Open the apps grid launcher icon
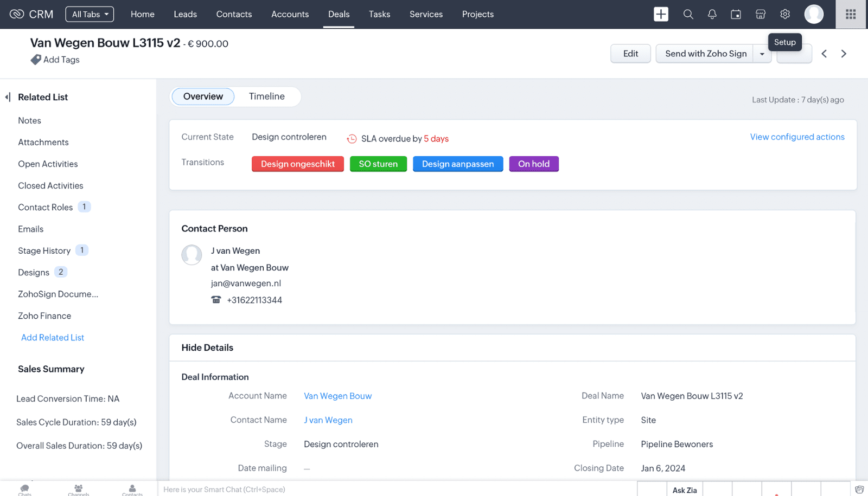This screenshot has height=496, width=868. point(851,14)
